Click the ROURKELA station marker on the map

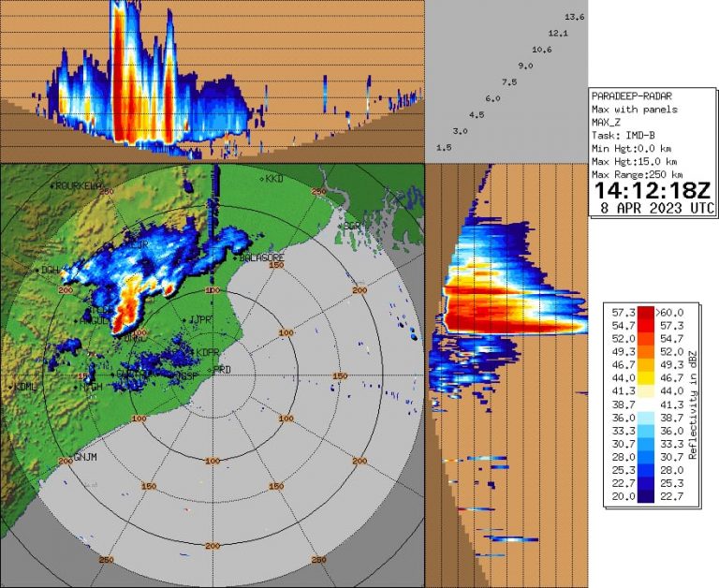click(52, 186)
